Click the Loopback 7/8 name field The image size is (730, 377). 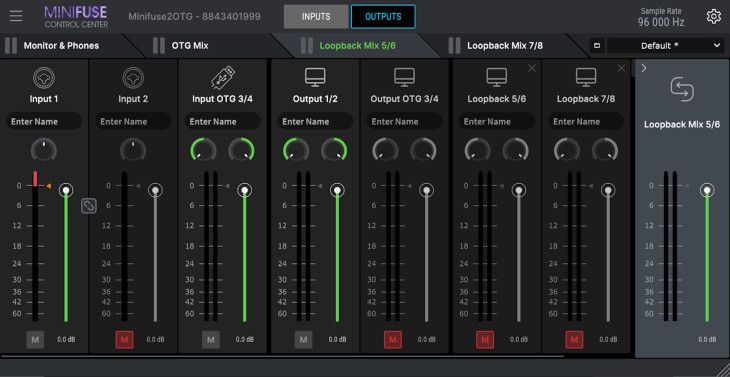click(586, 121)
